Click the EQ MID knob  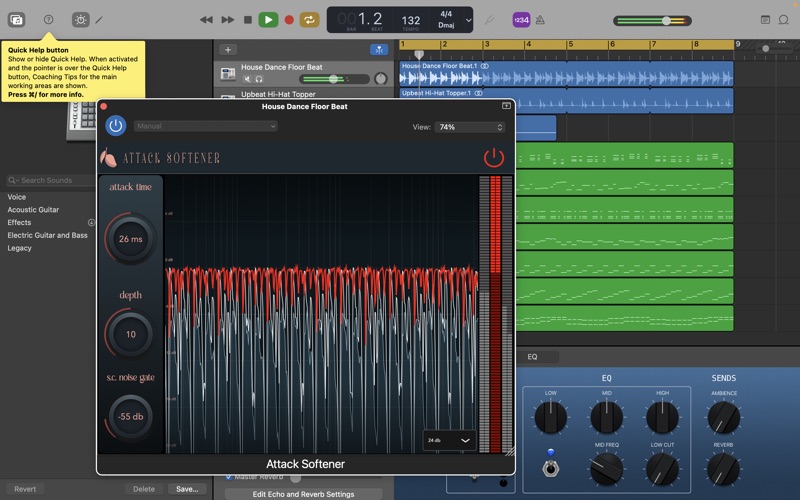click(x=607, y=417)
